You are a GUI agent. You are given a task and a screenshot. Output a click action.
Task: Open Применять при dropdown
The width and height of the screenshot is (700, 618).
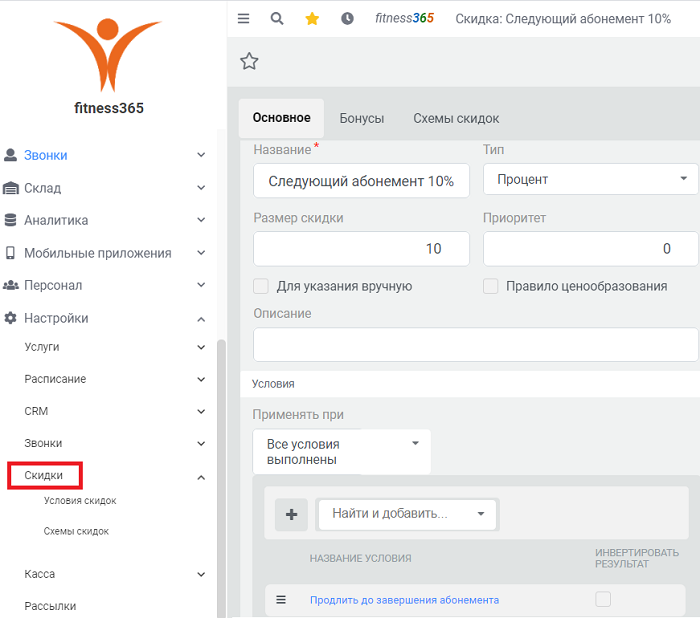(x=342, y=451)
